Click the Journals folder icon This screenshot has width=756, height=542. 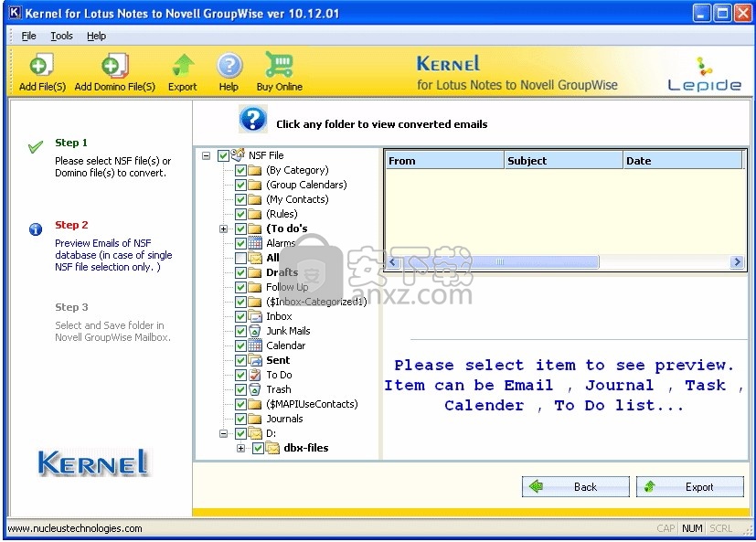click(254, 419)
